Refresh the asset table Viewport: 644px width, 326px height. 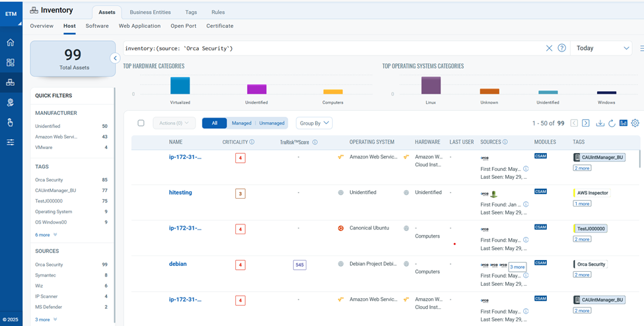coord(612,123)
